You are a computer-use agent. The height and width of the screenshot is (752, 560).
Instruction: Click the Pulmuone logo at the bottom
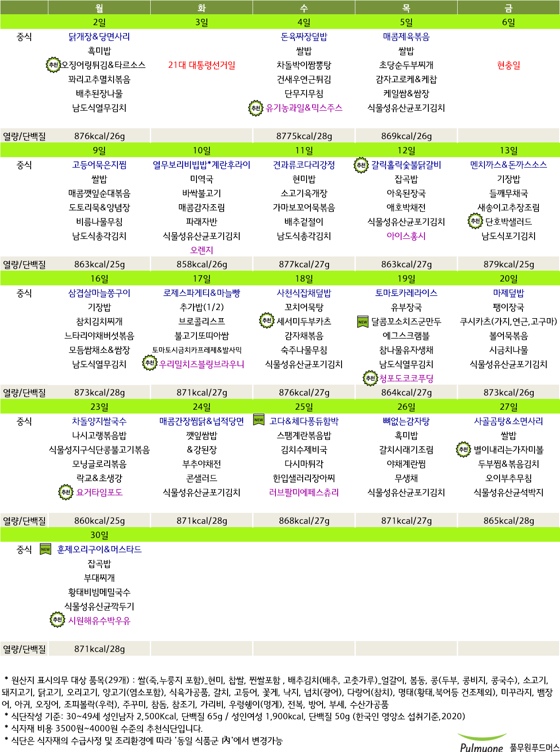pyautogui.click(x=481, y=743)
